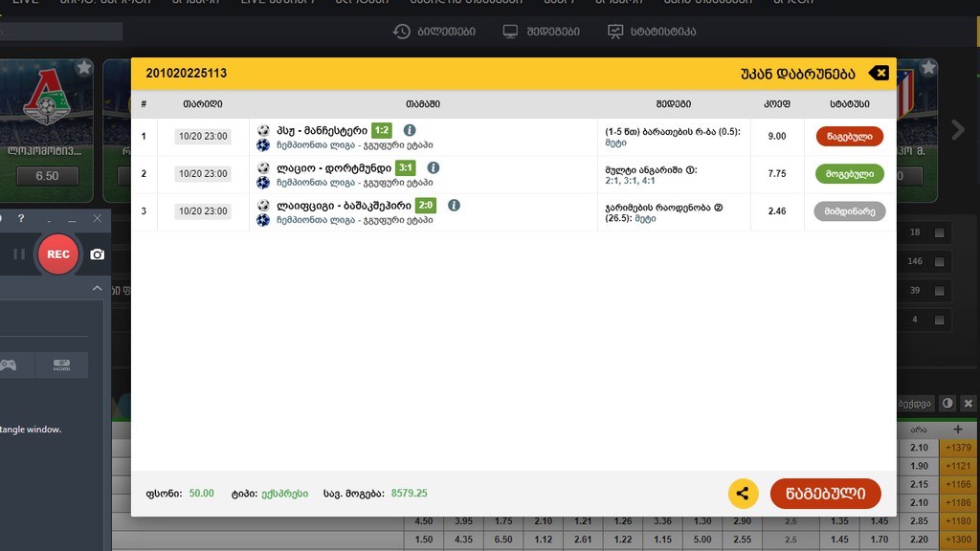Click the score badge 3:1

tap(405, 167)
